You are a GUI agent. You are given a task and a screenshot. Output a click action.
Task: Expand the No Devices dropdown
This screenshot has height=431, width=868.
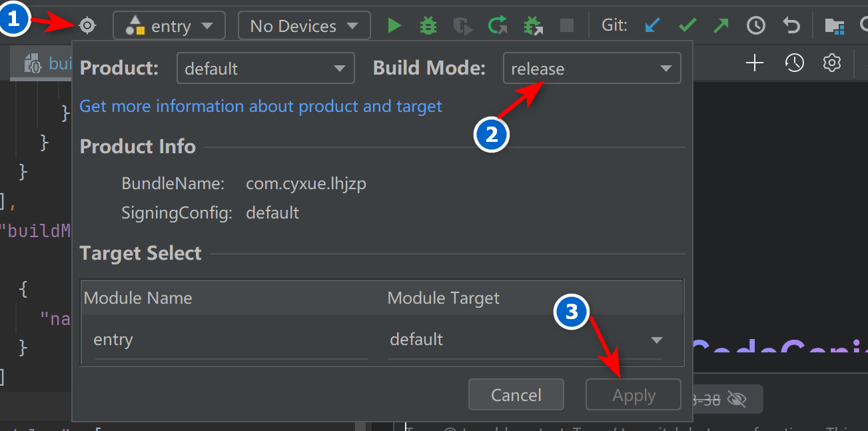tap(304, 26)
